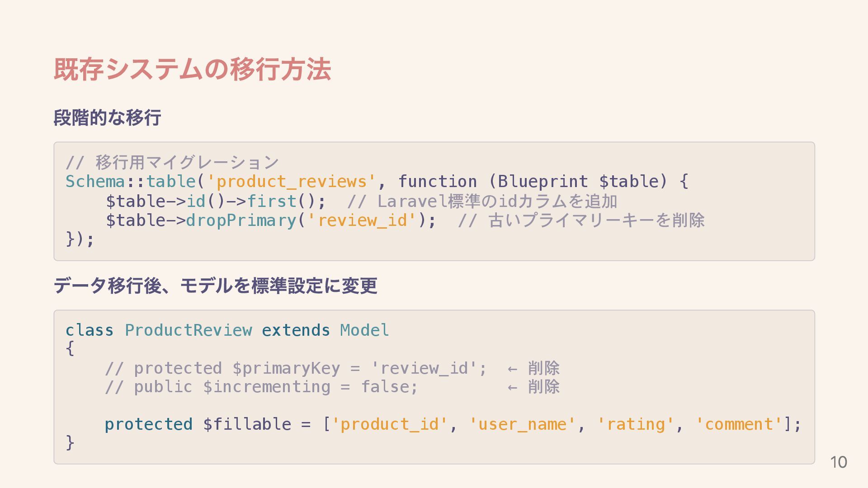Select the 'product_reviews' string literal
This screenshot has width=868, height=488.
point(291,182)
